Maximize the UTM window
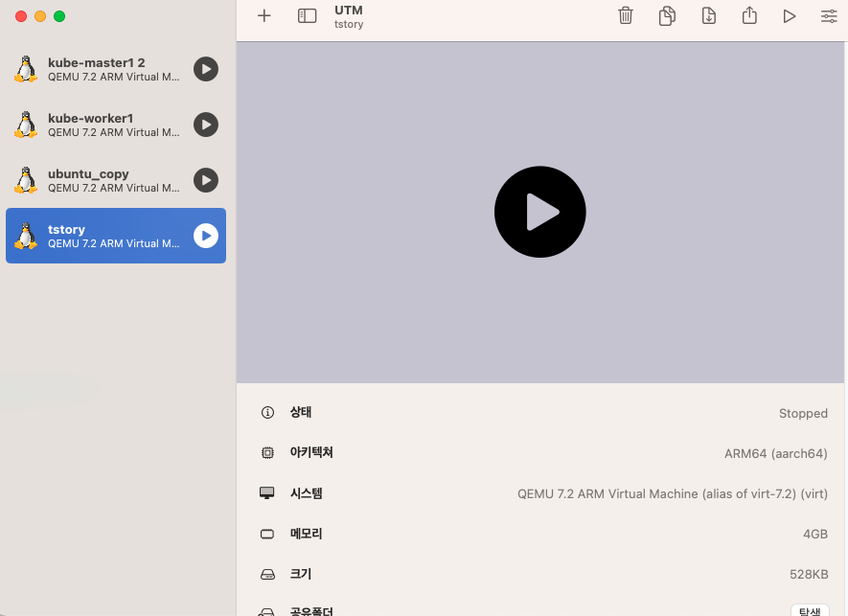 [x=59, y=16]
